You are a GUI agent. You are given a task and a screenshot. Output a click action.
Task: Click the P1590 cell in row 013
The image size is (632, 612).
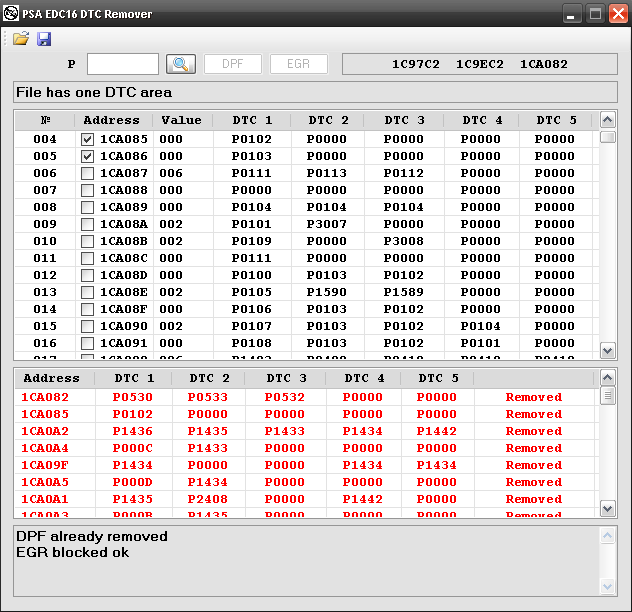coord(326,292)
